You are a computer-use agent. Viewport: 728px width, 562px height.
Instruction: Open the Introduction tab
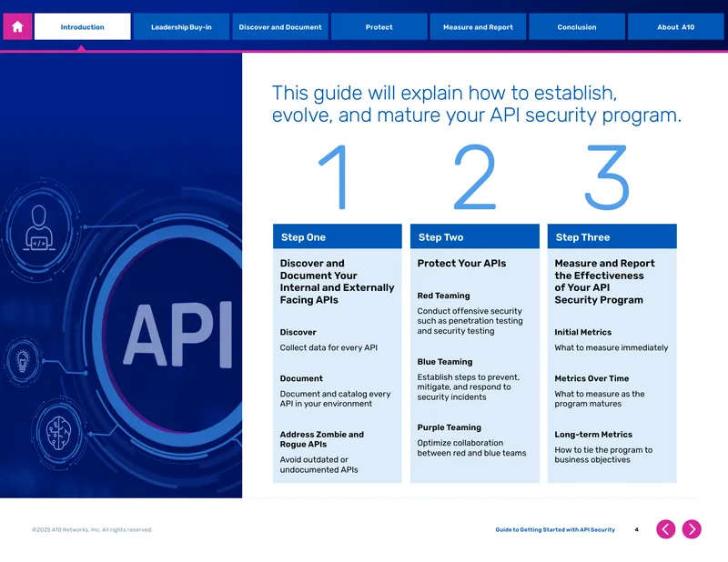[82, 27]
